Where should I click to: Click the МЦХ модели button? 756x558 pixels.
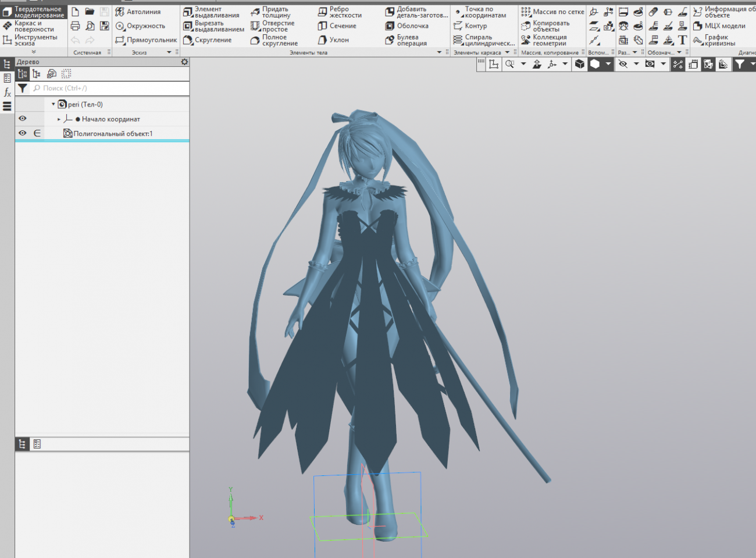719,26
